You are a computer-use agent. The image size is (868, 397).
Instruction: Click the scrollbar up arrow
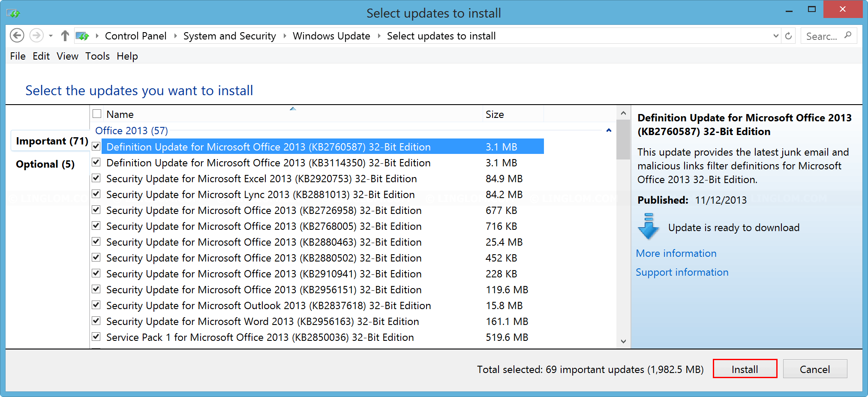point(623,113)
